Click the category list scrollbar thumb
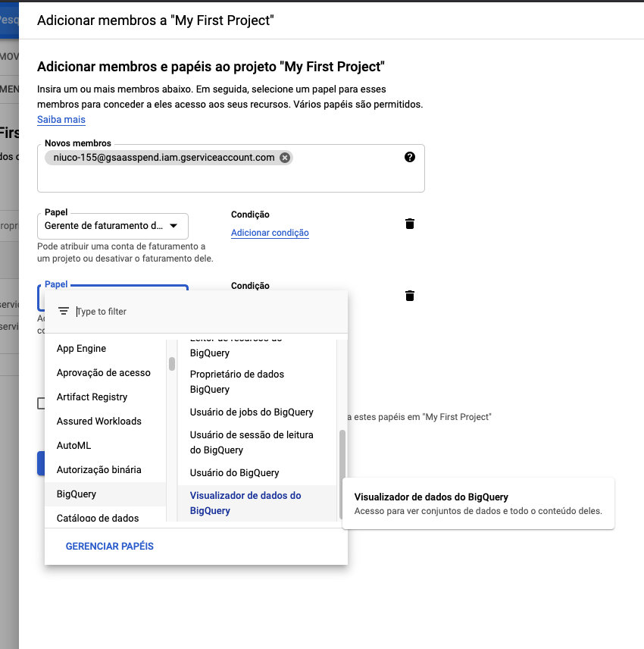 point(172,364)
